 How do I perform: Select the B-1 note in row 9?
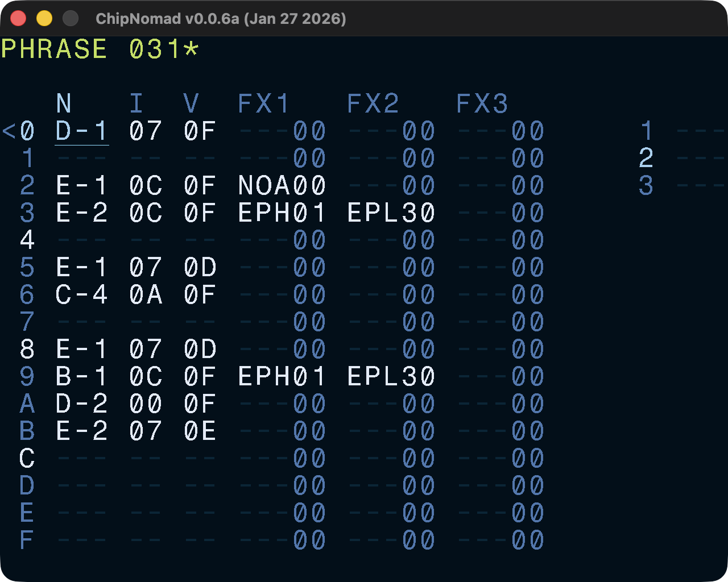coord(82,377)
